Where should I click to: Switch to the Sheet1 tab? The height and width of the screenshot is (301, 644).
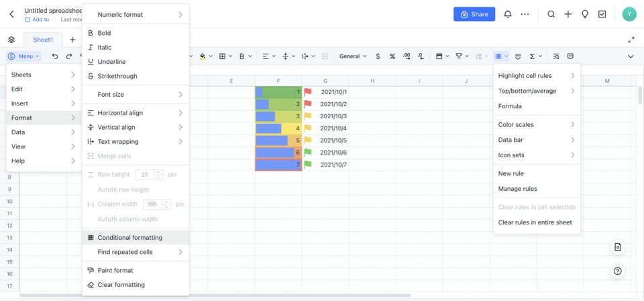[43, 40]
